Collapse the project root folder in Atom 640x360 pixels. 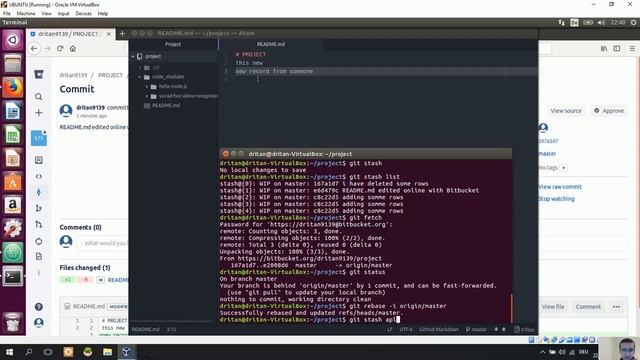(133, 56)
